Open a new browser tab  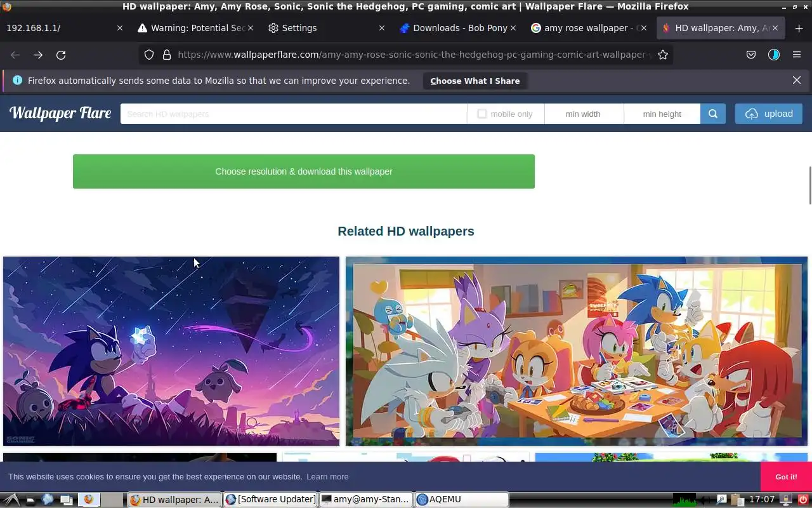(799, 28)
